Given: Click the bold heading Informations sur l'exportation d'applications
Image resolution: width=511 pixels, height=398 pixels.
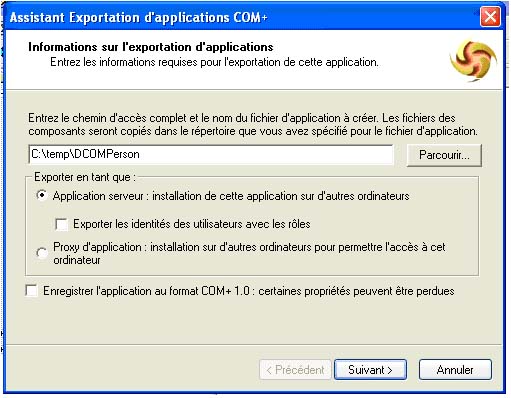Looking at the screenshot, I should coord(151,47).
